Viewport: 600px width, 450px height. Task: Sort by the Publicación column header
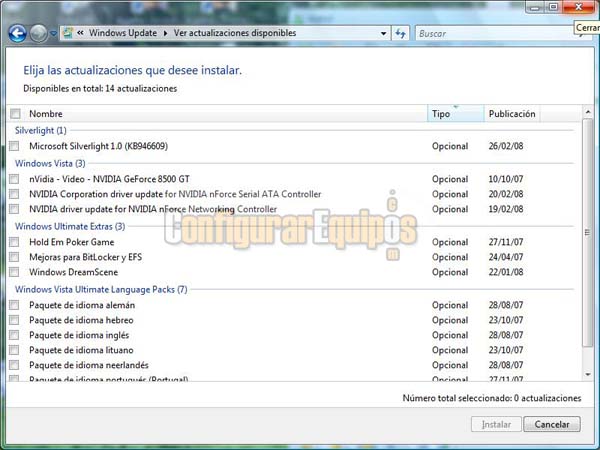[512, 114]
